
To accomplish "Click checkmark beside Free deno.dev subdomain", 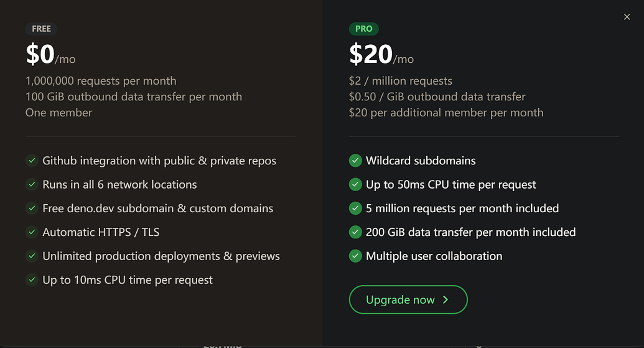I will point(32,209).
